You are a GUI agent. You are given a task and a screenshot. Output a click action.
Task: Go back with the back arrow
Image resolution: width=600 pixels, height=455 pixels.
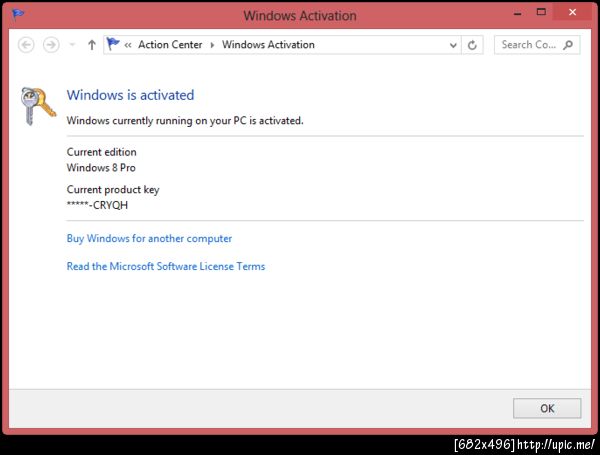[26, 45]
